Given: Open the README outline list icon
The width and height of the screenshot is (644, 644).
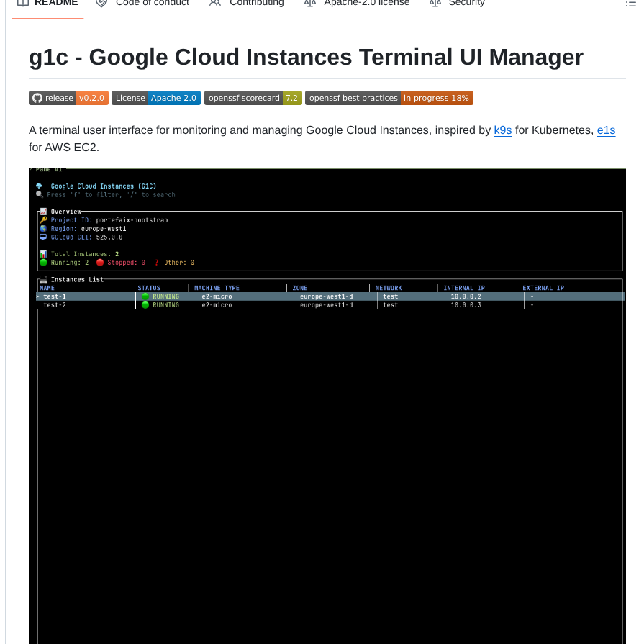Looking at the screenshot, I should click(630, 3).
